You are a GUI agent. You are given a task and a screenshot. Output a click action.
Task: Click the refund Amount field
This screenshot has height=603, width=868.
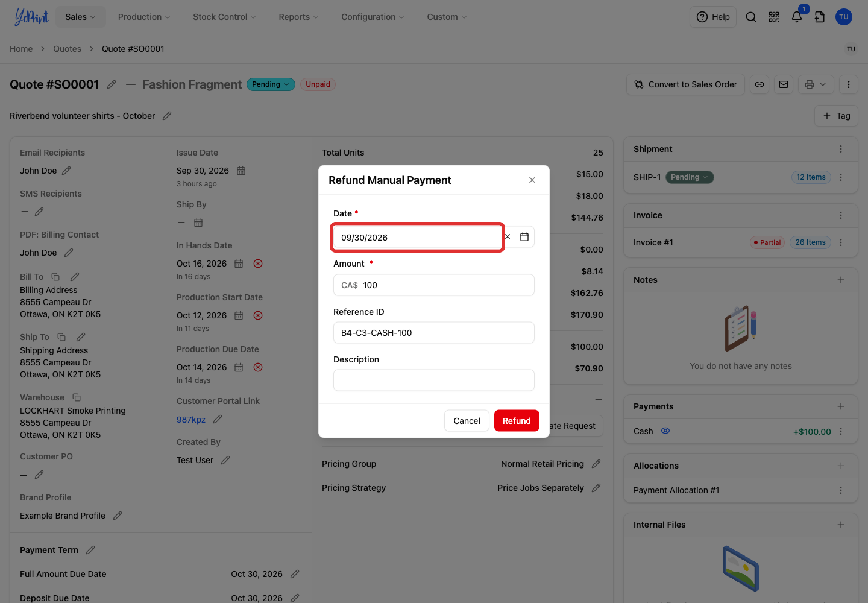[x=434, y=285]
